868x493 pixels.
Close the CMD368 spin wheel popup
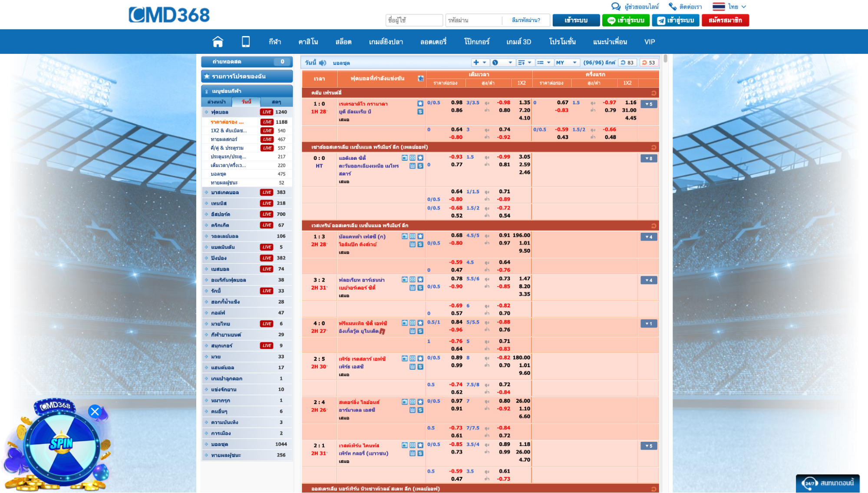(x=95, y=411)
